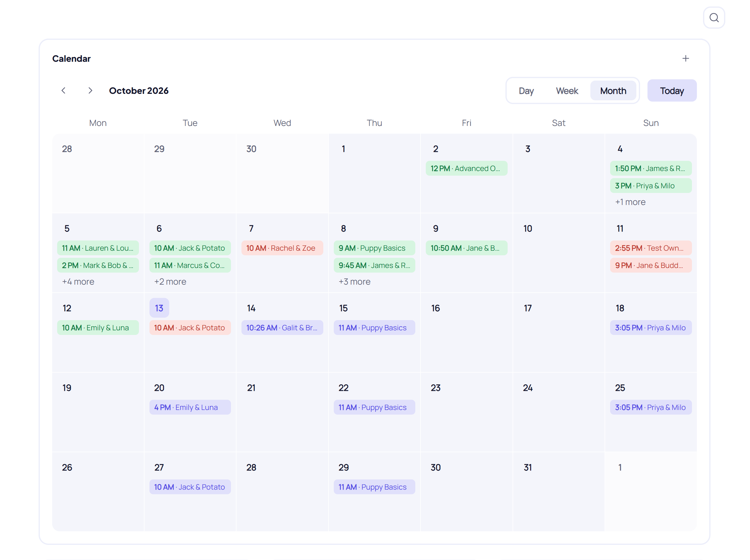This screenshot has height=560, width=750.
Task: Expand +4 more on October 5
Action: pos(78,282)
